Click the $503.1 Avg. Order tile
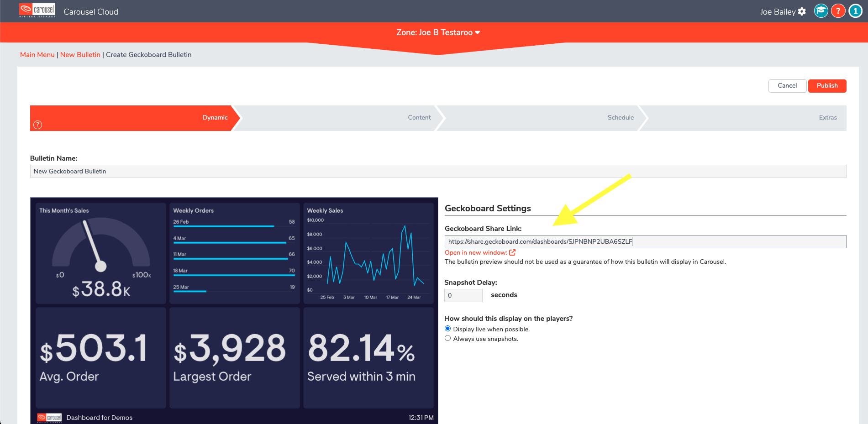Image resolution: width=868 pixels, height=424 pixels. click(101, 358)
